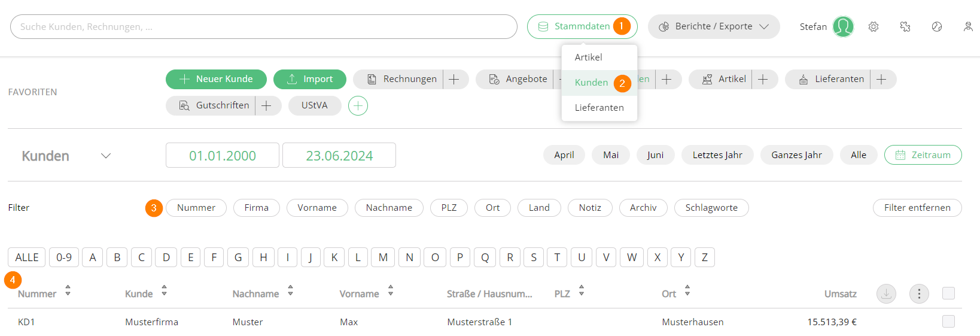Click the puzzle piece add-ons icon

tap(905, 27)
